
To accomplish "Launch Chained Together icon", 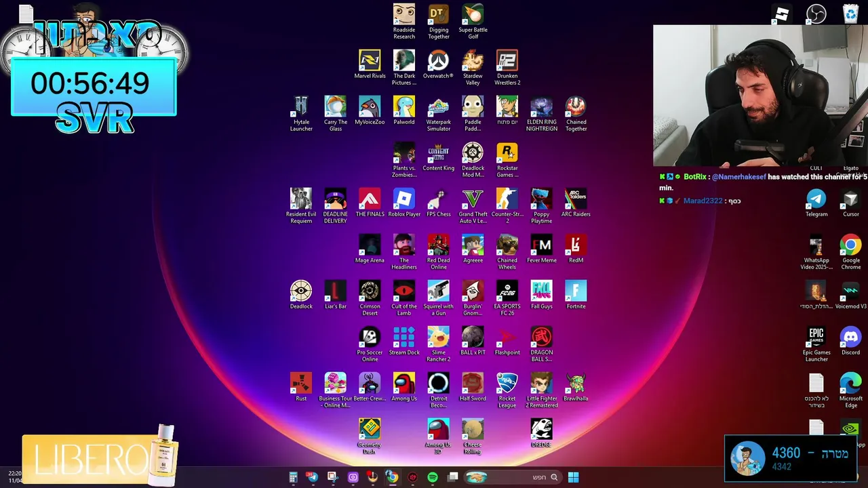I will coord(576,114).
